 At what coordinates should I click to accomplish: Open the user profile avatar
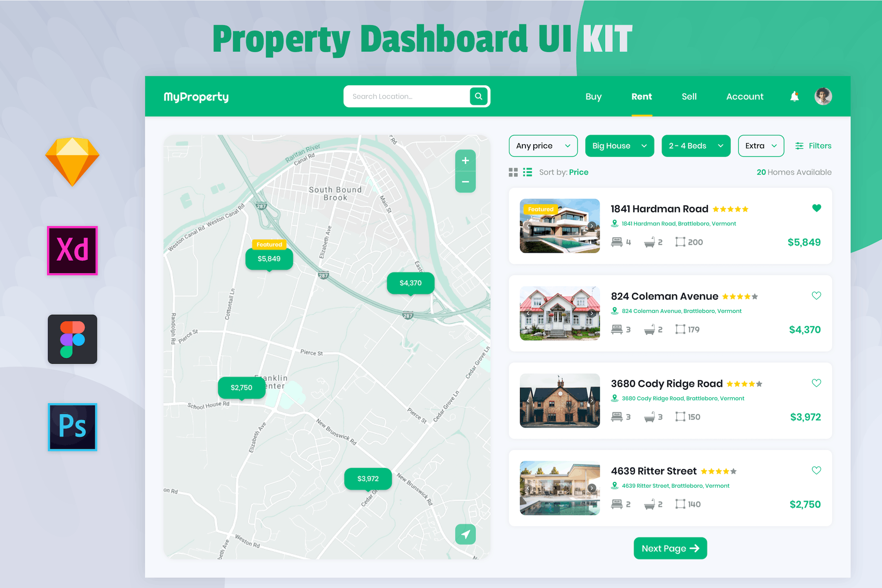[823, 96]
